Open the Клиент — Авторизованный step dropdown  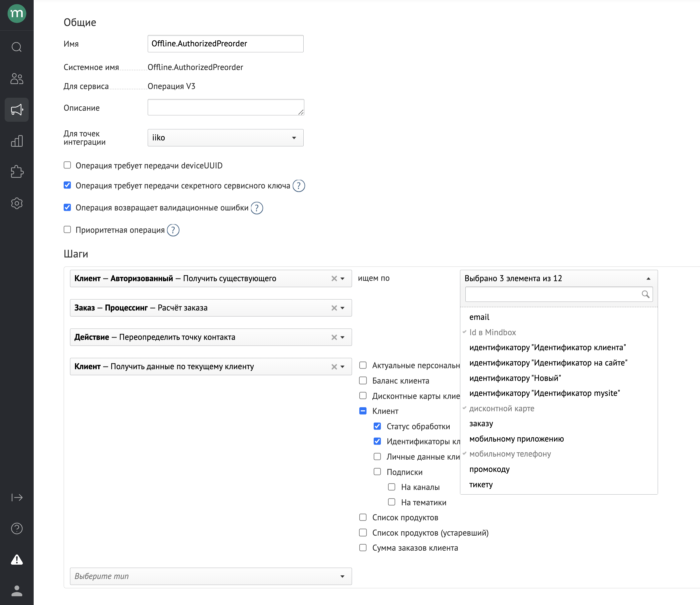343,279
